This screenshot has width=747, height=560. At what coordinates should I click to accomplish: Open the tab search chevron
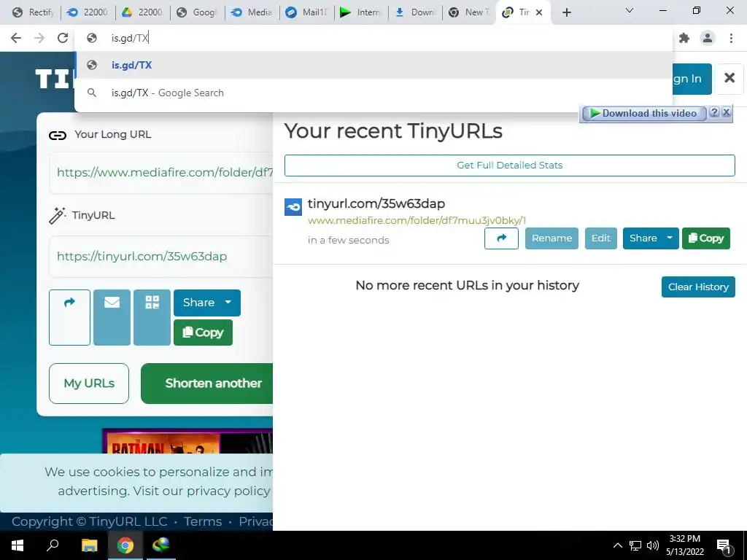(x=630, y=10)
